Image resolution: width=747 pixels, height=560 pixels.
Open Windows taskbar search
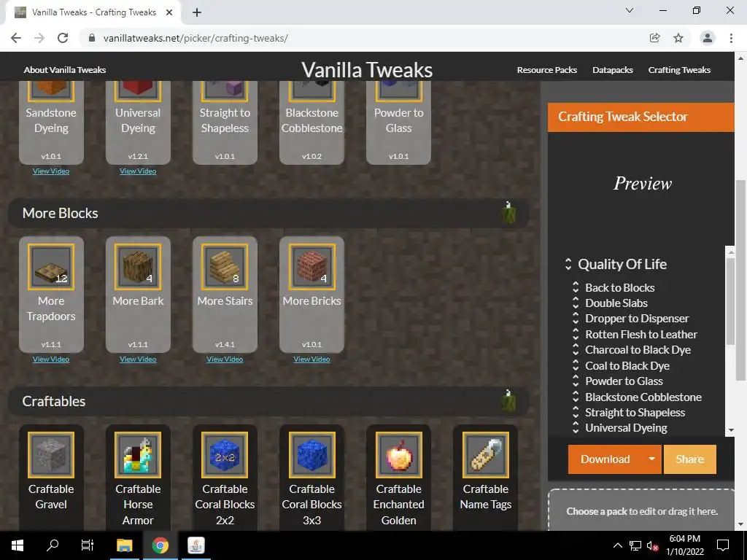click(53, 545)
